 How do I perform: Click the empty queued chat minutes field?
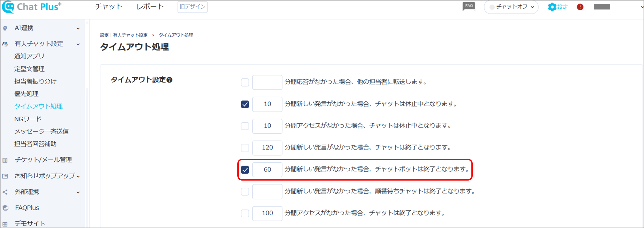click(267, 191)
